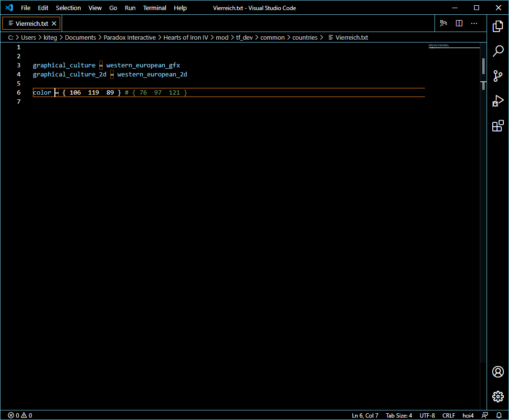The width and height of the screenshot is (509, 420).
Task: Open the File menu
Action: coord(26,8)
